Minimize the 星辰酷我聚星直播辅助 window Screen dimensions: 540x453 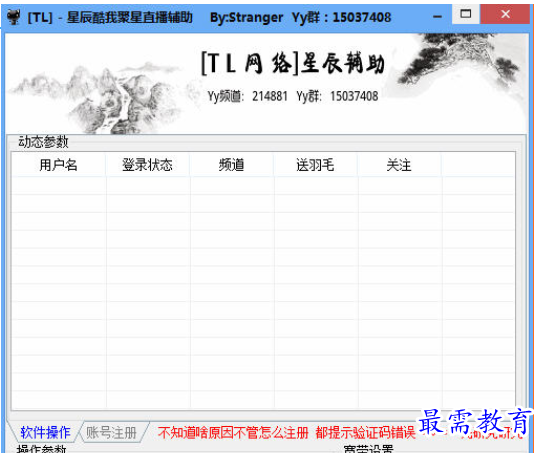point(438,16)
